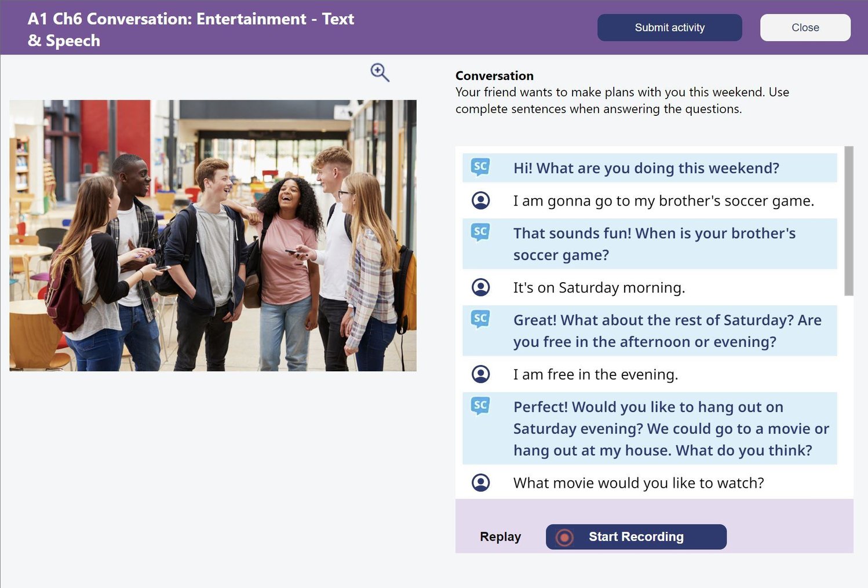Select the reply 'I am free in the evening.'
The image size is (868, 588).
596,374
